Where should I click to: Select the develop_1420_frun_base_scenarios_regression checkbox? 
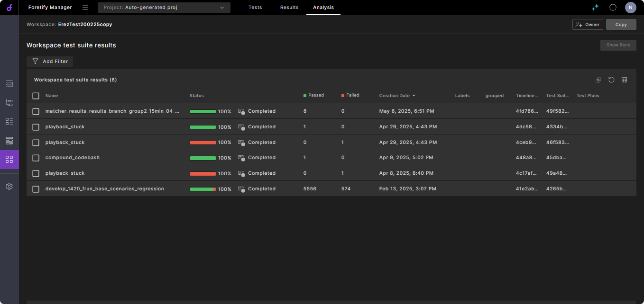[x=36, y=189]
